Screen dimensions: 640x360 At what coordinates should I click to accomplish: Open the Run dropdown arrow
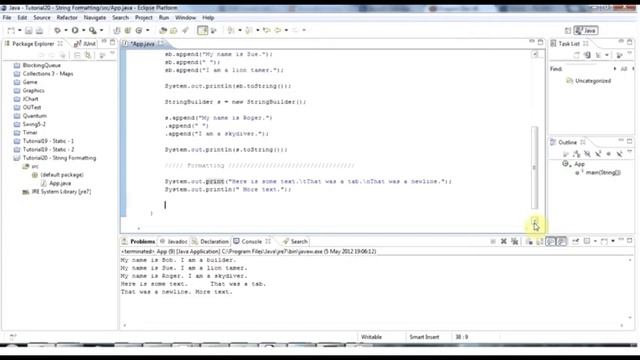coord(83,30)
